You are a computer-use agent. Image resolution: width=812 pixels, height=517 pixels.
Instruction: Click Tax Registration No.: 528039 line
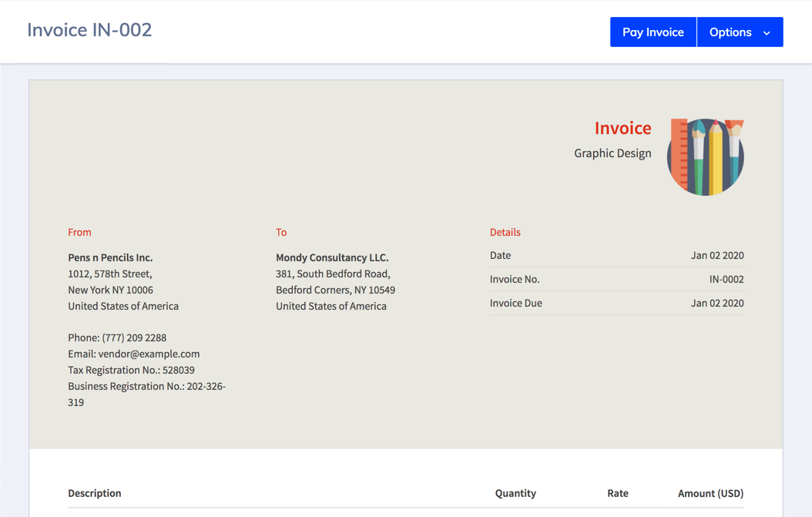pyautogui.click(x=131, y=370)
